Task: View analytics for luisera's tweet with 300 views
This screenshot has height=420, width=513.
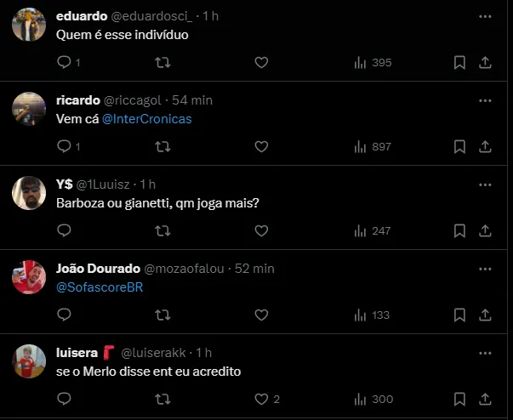Action: [x=373, y=399]
